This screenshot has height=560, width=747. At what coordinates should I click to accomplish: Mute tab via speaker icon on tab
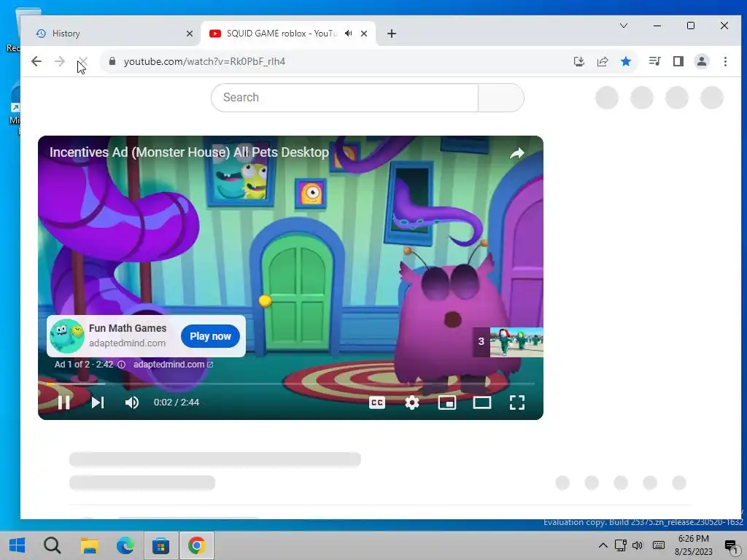pos(349,34)
